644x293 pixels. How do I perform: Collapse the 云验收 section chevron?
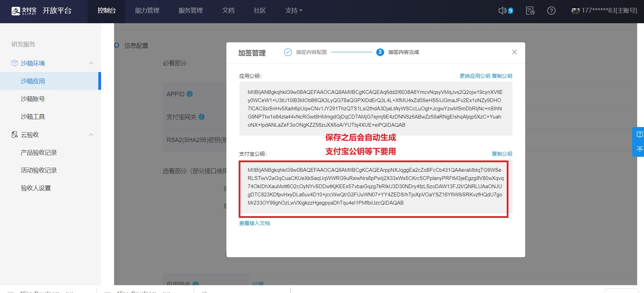click(x=91, y=135)
